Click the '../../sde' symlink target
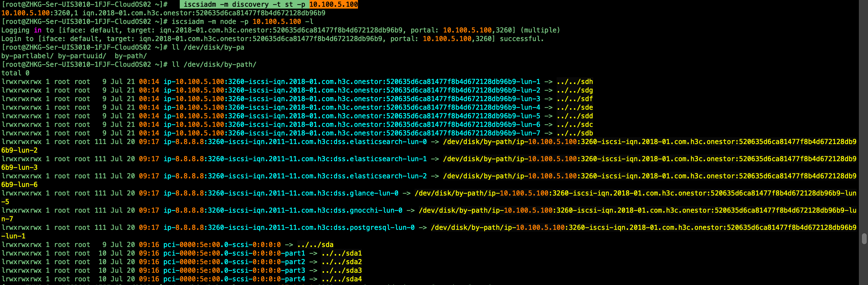The height and width of the screenshot is (285, 868). [x=575, y=107]
